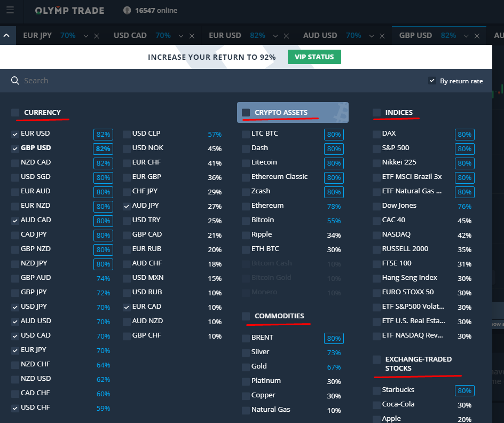Open the AUD USD tab dropdown arrow
504x423 pixels.
pos(372,36)
